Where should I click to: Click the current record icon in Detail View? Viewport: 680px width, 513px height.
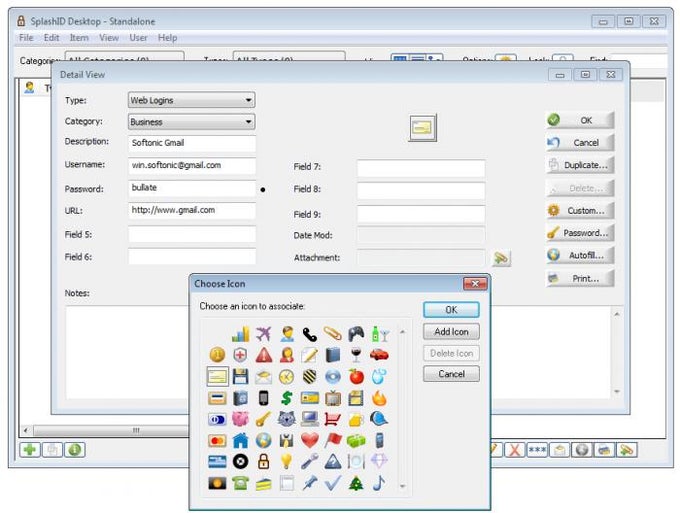(x=422, y=127)
